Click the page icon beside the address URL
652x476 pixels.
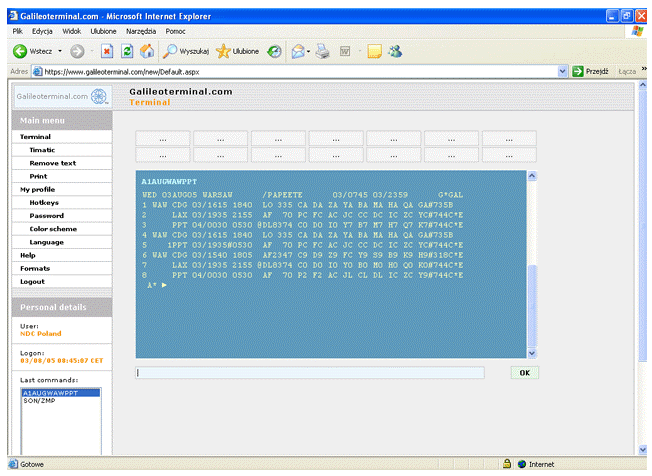(x=37, y=72)
